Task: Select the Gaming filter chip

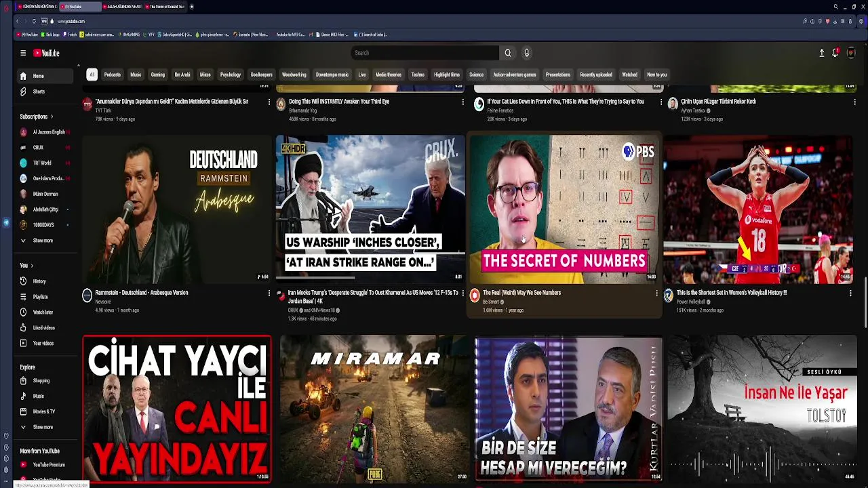Action: point(158,75)
